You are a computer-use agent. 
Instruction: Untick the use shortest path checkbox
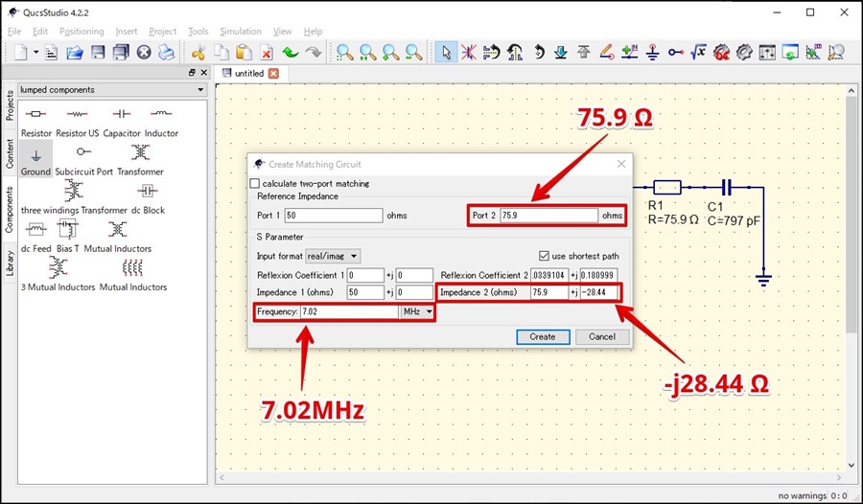point(544,256)
